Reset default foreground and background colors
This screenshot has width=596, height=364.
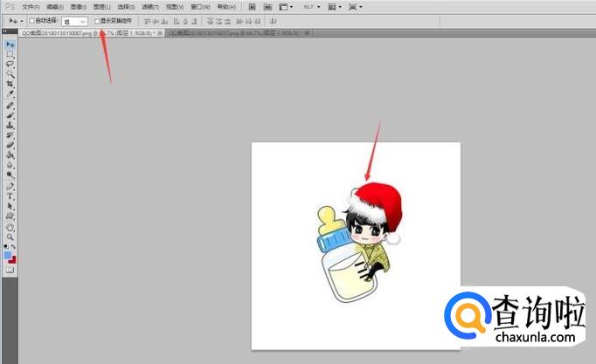tap(6, 247)
